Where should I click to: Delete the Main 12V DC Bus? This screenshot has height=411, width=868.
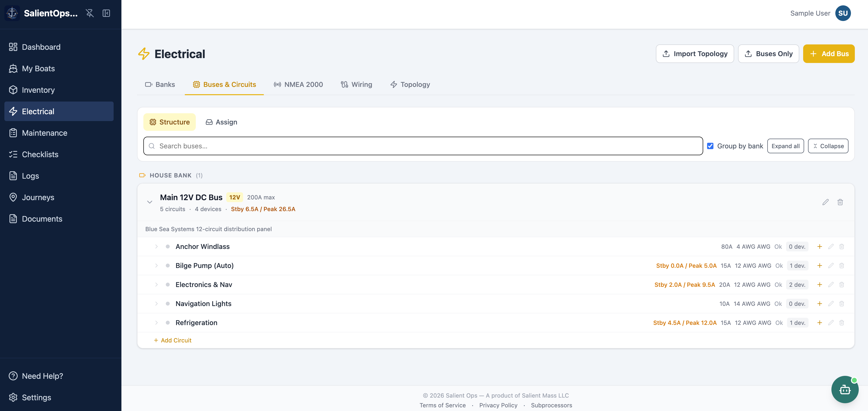pyautogui.click(x=840, y=202)
